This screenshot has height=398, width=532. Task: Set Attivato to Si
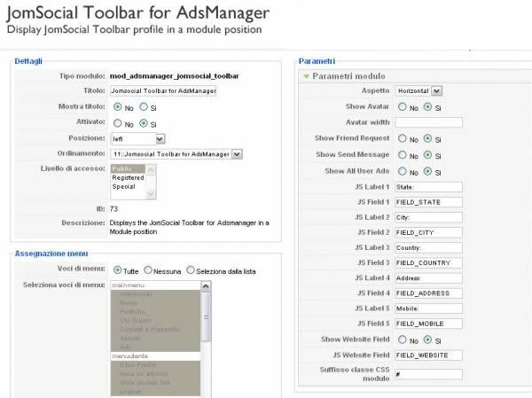144,123
